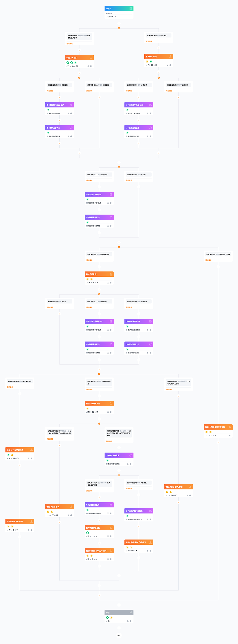Add a branch below the 申请人 node
238x644 pixels.
click(119, 28)
